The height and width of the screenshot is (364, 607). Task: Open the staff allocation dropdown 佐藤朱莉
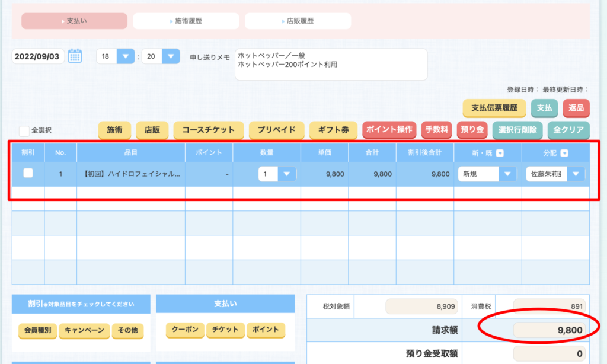(576, 174)
